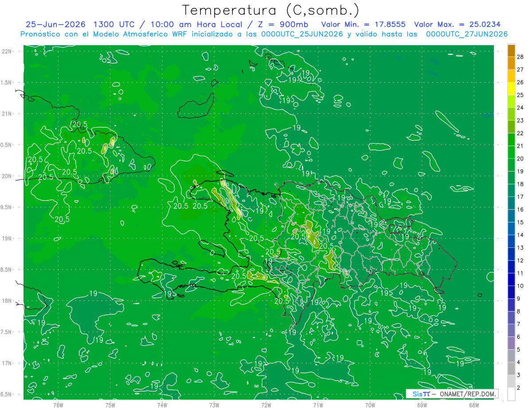Select the init time '0000UTC_25JUN2026'
The width and height of the screenshot is (532, 411).
pos(302,34)
